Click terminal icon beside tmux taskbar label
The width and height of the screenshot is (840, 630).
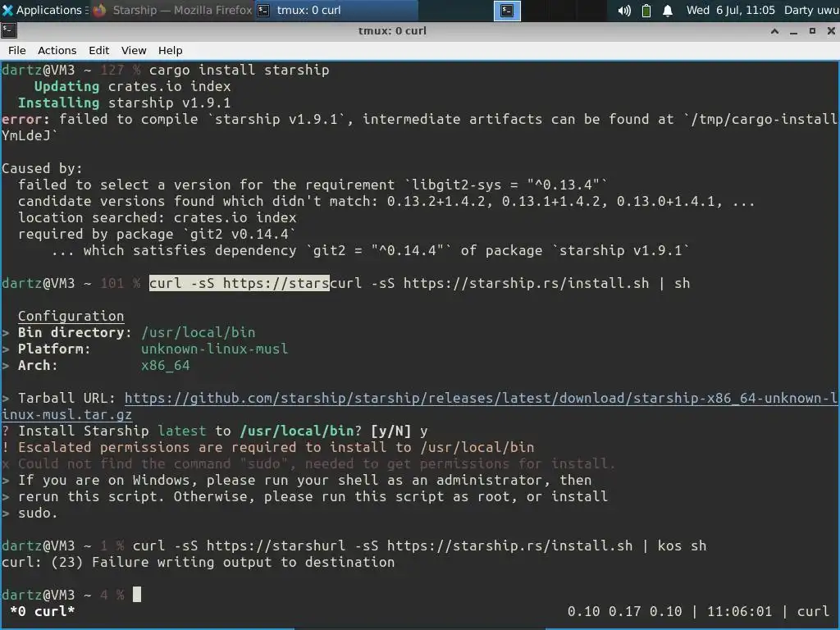point(263,10)
